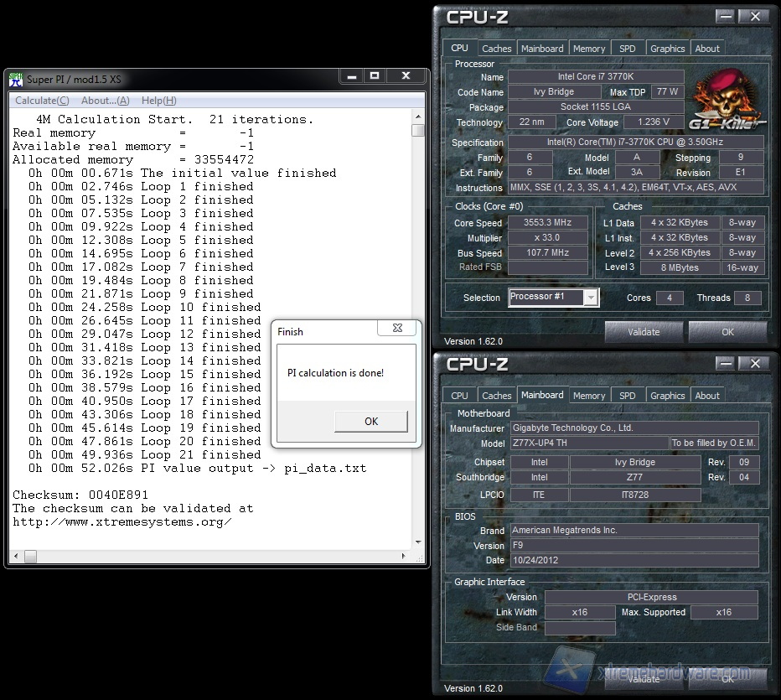
Task: Click the Super PI title bar icon
Action: (x=15, y=80)
